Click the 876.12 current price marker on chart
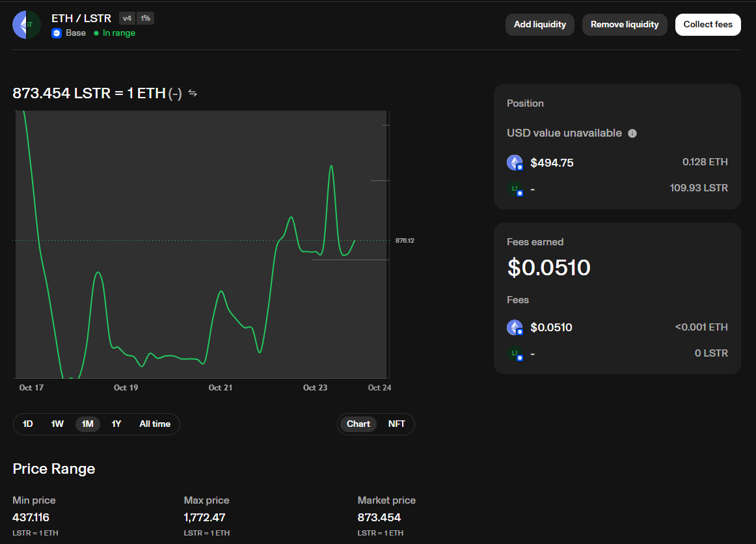756x544 pixels. [x=405, y=241]
